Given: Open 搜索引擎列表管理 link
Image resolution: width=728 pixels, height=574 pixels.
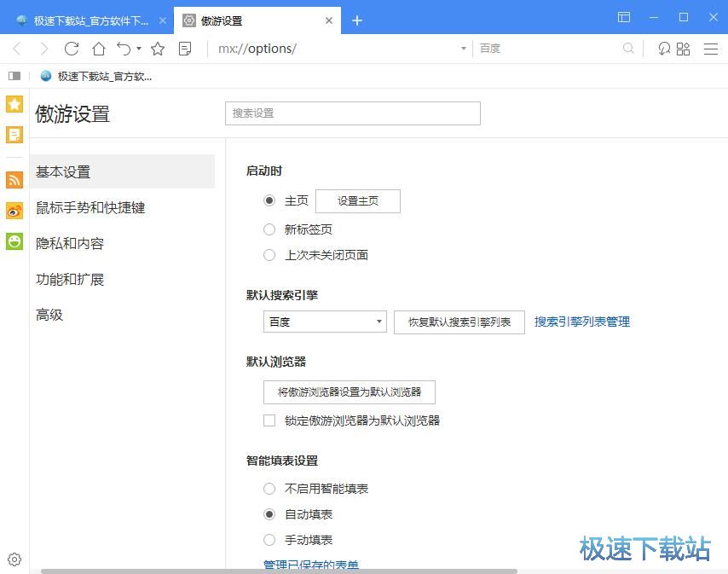Looking at the screenshot, I should pos(582,322).
